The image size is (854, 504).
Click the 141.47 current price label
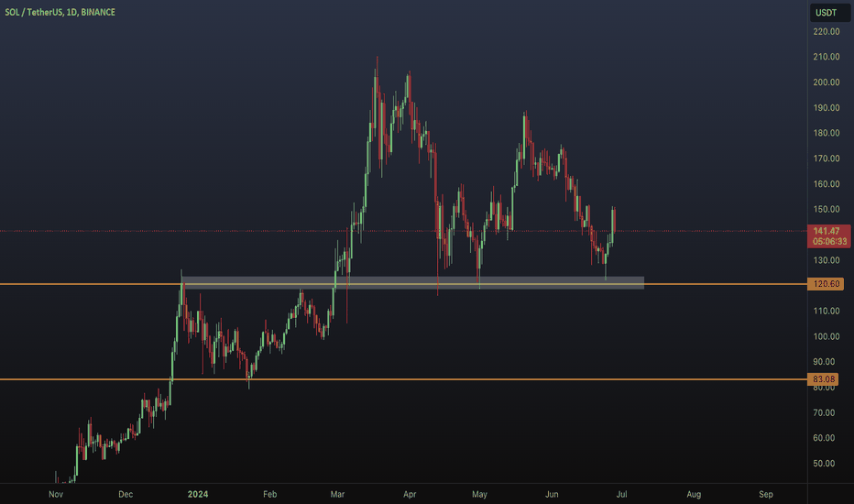(x=827, y=231)
